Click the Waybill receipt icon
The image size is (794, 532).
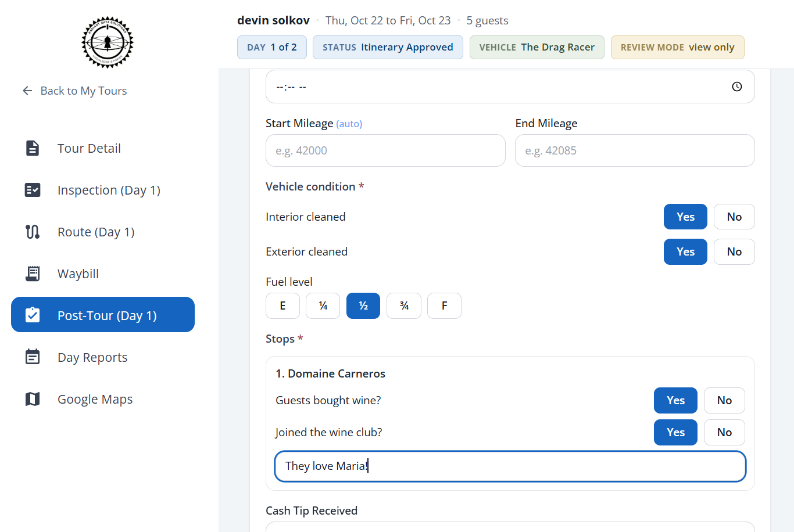pyautogui.click(x=33, y=274)
